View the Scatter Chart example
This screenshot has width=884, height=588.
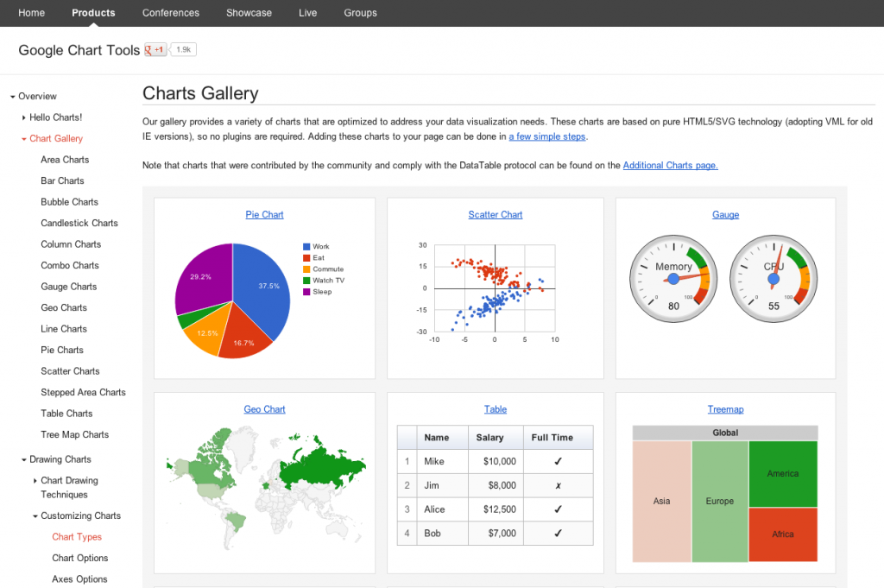(495, 214)
